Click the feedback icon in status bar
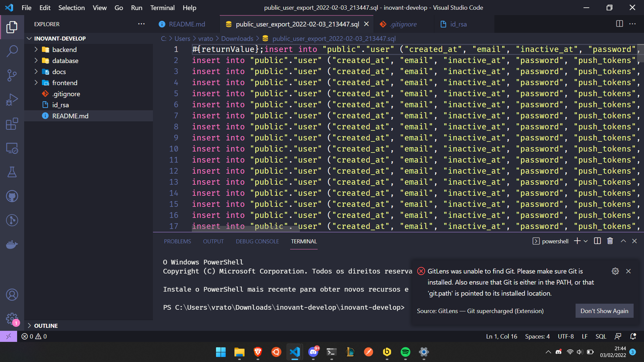644x362 pixels. pos(618,336)
